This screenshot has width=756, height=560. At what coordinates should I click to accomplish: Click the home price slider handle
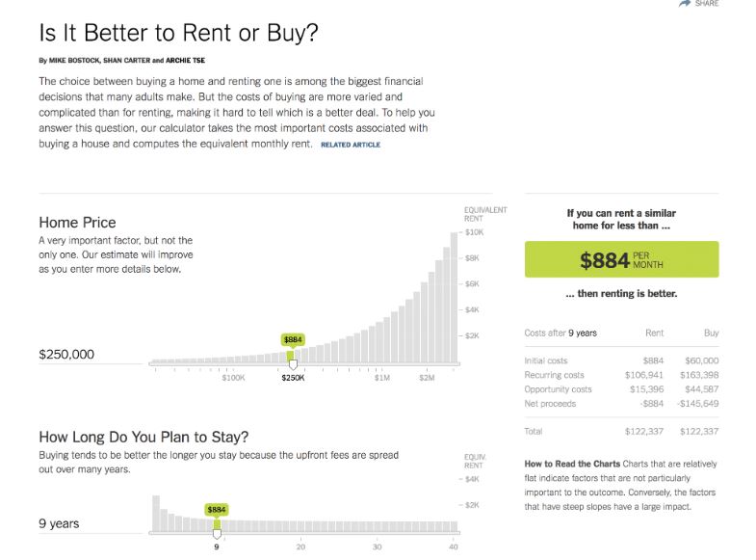click(293, 363)
